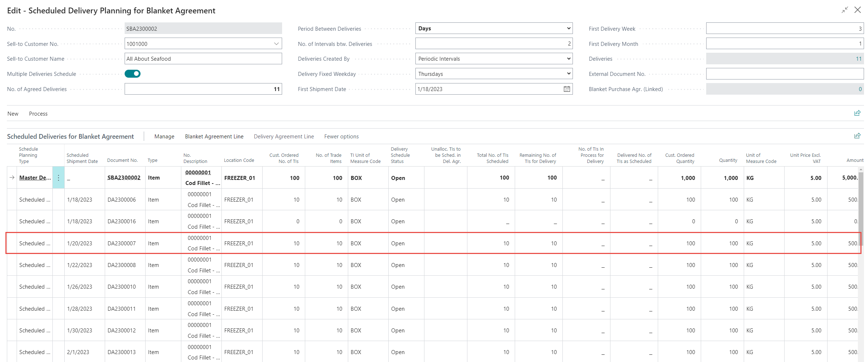Viewport: 868px width, 362px height.
Task: Open the Delivery Agreement Line menu
Action: click(284, 137)
